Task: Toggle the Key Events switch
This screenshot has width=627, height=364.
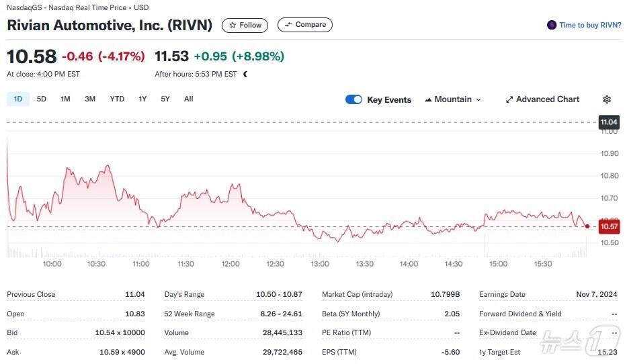Action: (x=353, y=99)
